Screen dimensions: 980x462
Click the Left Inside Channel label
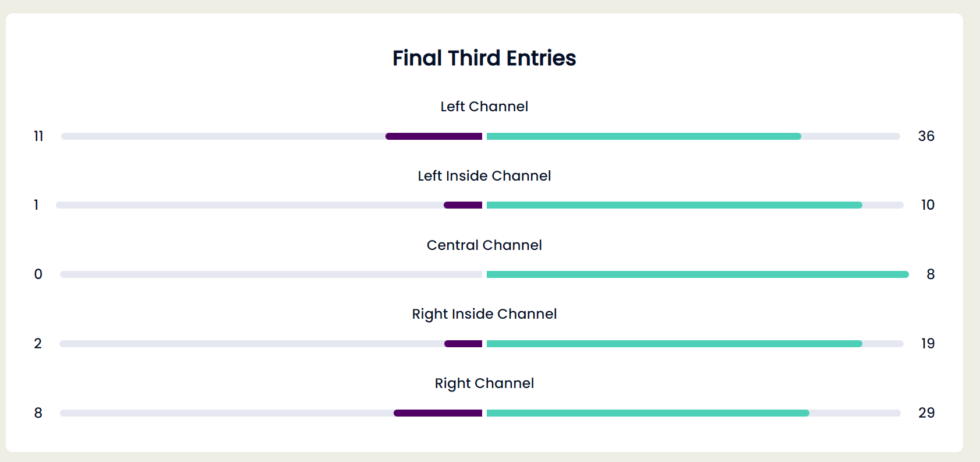(484, 176)
